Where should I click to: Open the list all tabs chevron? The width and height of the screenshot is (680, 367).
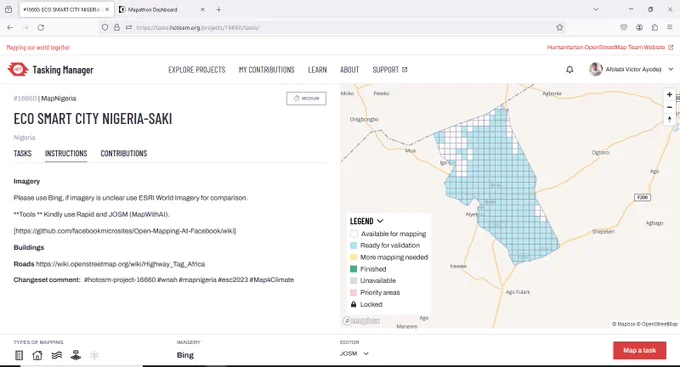pyautogui.click(x=595, y=9)
